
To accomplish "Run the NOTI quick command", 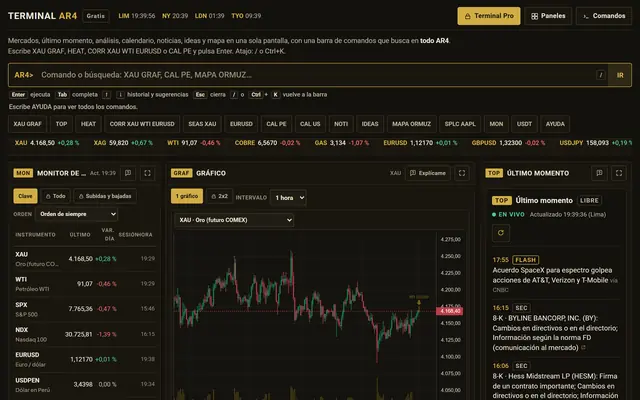I will coord(341,124).
